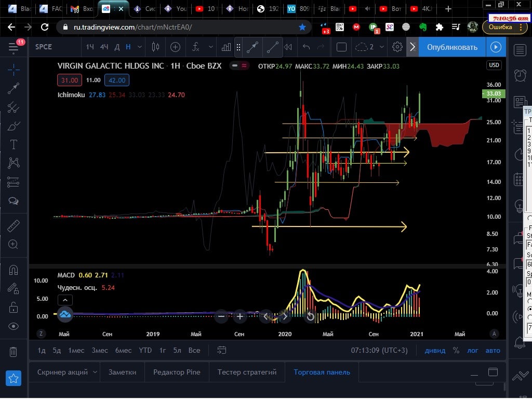Select the 1мес date range
This screenshot has width=532, height=399.
[76, 351]
